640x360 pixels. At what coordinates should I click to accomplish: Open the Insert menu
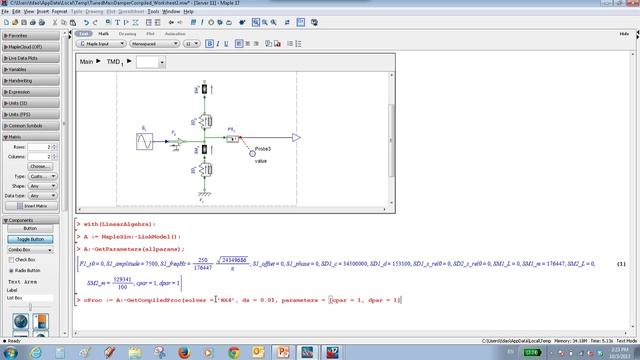coord(42,12)
